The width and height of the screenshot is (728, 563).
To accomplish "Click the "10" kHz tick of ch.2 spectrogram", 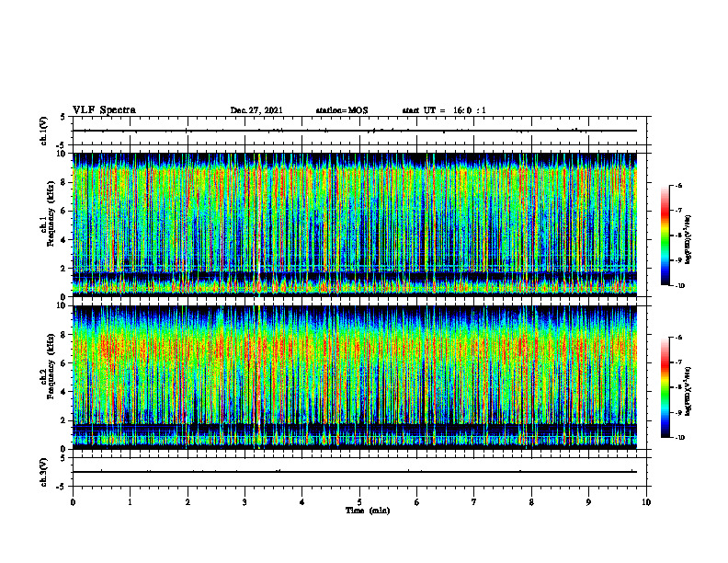I will [61, 306].
